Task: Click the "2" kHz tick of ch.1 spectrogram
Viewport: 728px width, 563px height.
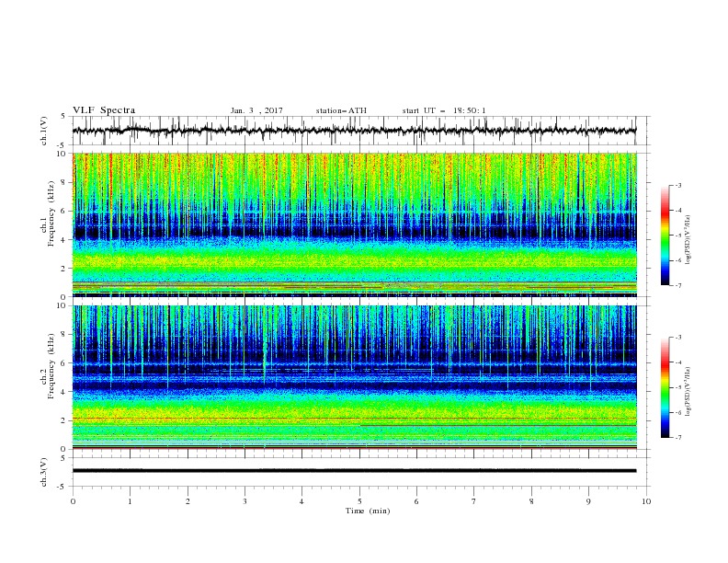Action: click(65, 268)
